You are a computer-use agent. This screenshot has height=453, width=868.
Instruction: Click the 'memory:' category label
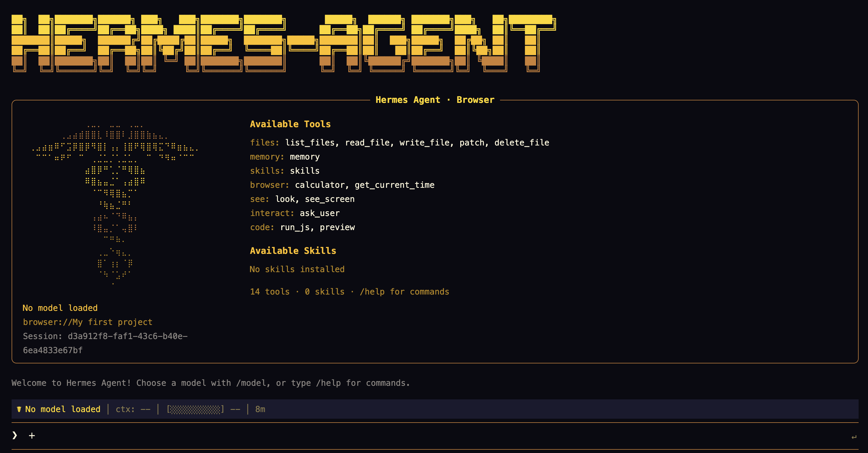tap(267, 157)
